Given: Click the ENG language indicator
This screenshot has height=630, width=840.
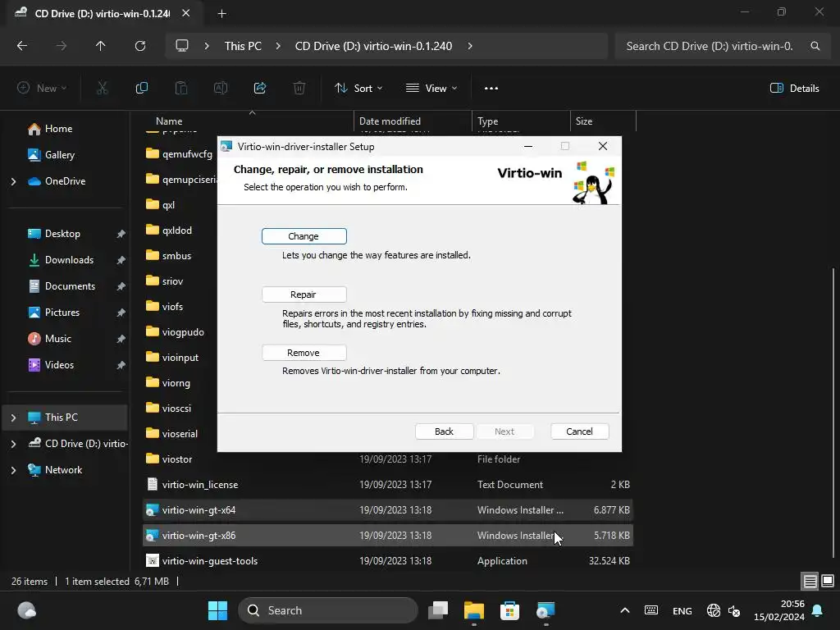Looking at the screenshot, I should coord(682,611).
